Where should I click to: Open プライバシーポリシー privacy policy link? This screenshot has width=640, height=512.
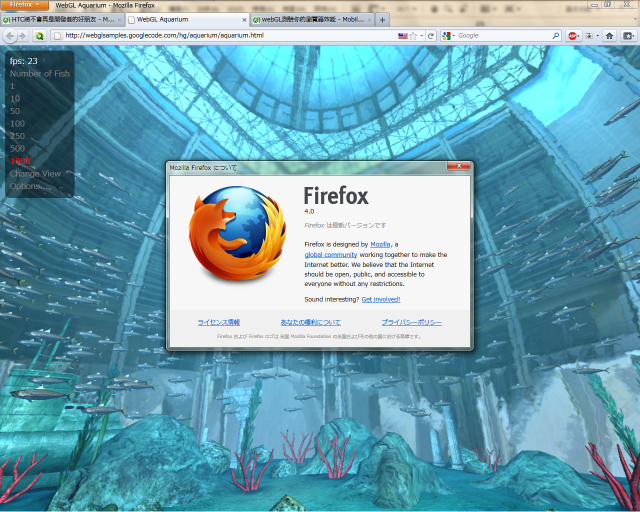tap(411, 323)
